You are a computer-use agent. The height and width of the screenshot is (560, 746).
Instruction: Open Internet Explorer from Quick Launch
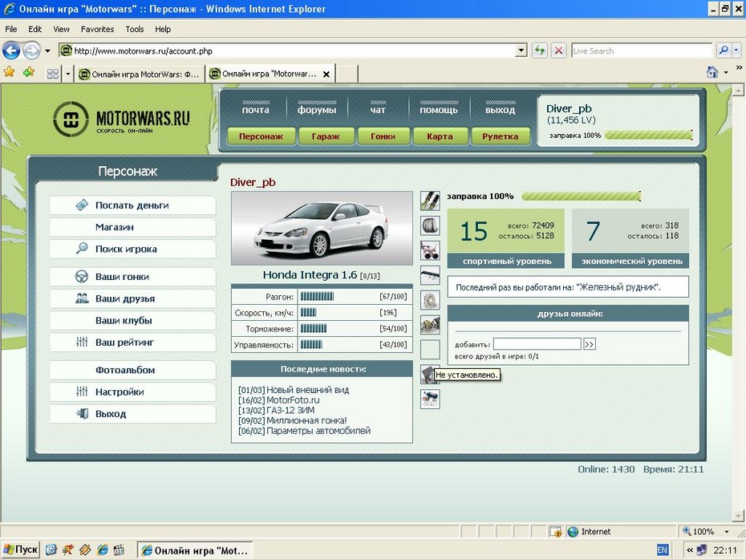(103, 550)
